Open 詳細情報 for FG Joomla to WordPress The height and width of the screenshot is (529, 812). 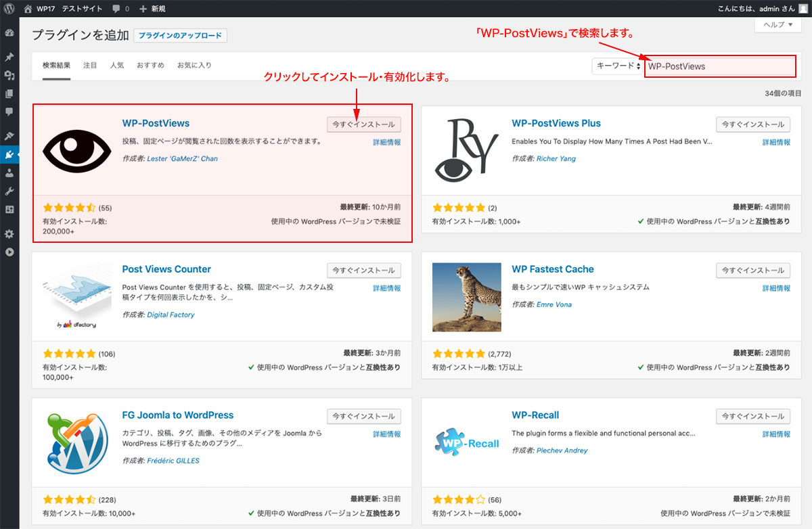(386, 434)
